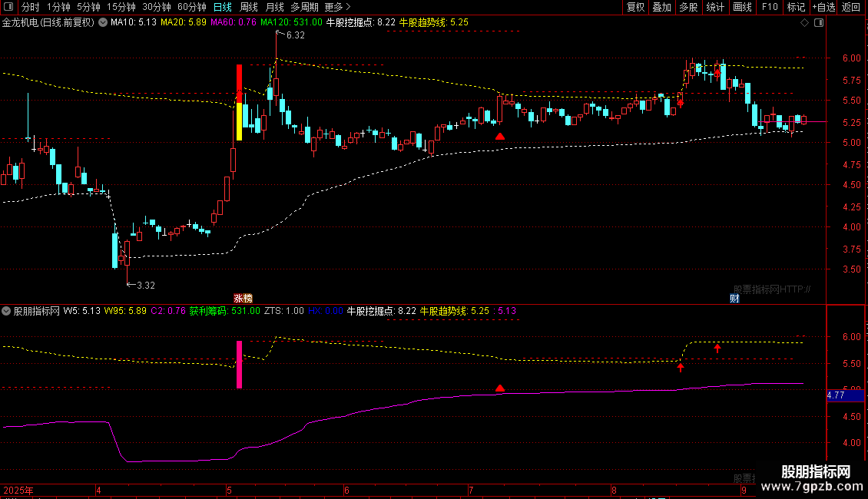Click the lower red arrow in sub-chart
868x499 pixels.
coord(681,367)
